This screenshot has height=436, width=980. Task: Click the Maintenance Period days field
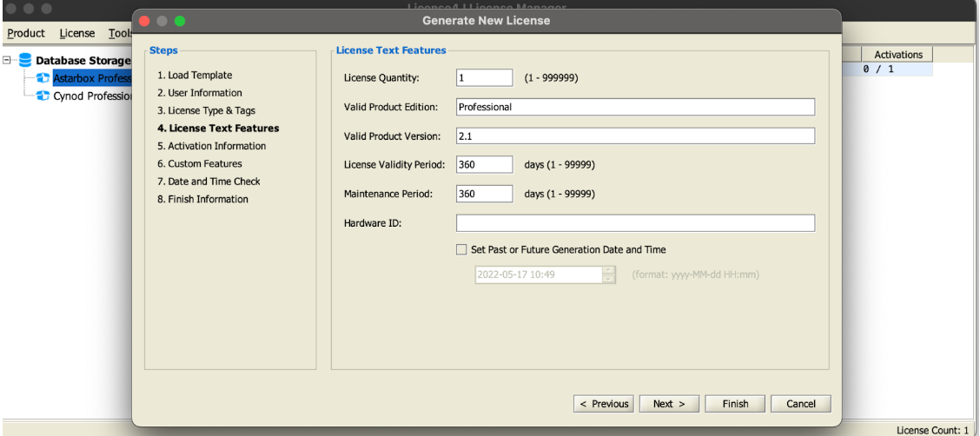click(484, 193)
